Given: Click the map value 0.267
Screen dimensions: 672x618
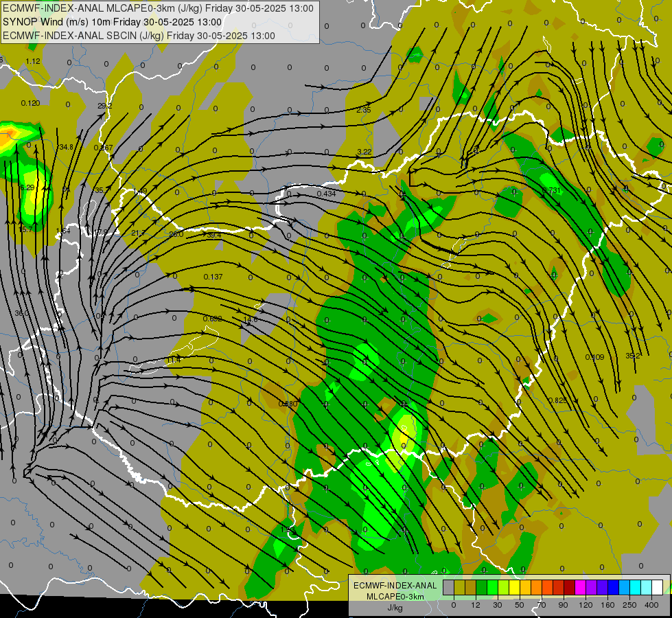Looking at the screenshot, I should [x=103, y=148].
